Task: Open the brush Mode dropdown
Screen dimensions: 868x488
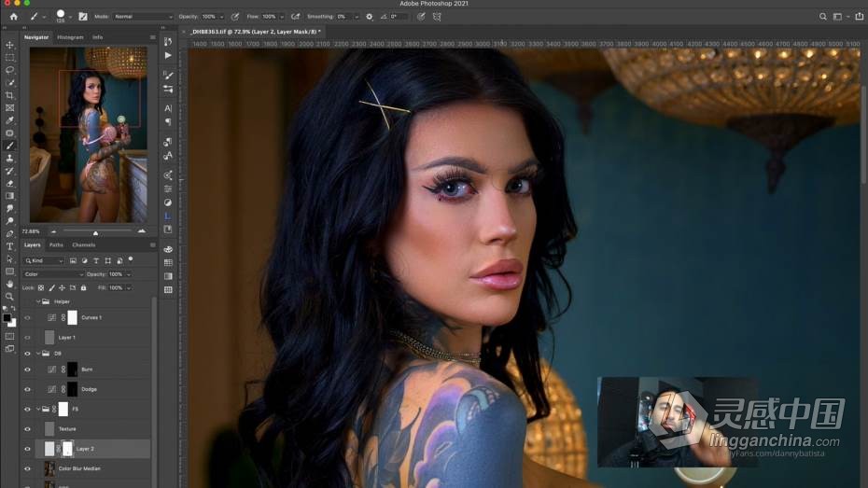Action: tap(144, 17)
